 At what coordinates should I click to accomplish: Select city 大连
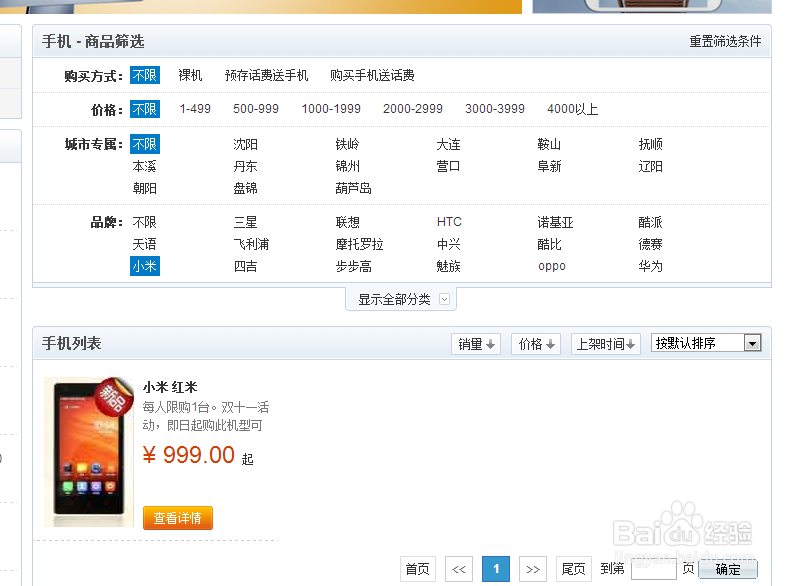448,144
